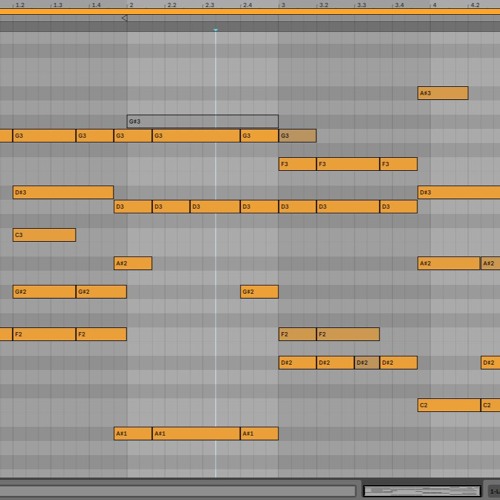
Task: Click the clip overview thumbnail at bottom right
Action: (422, 491)
